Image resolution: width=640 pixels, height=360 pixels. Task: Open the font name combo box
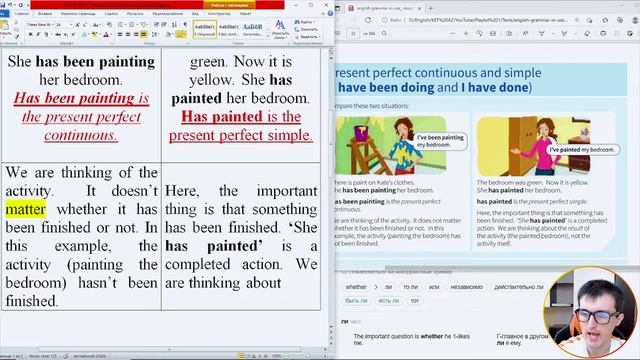coord(40,24)
